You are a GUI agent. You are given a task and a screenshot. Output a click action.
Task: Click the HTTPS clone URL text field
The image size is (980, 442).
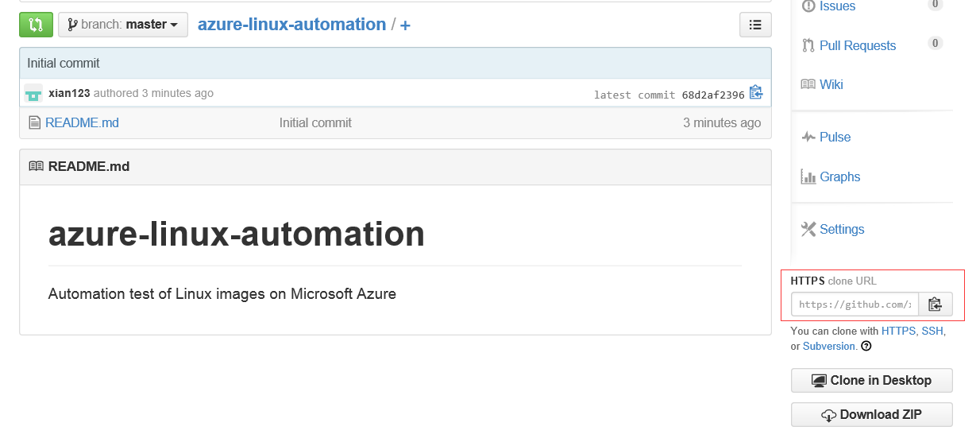[855, 304]
